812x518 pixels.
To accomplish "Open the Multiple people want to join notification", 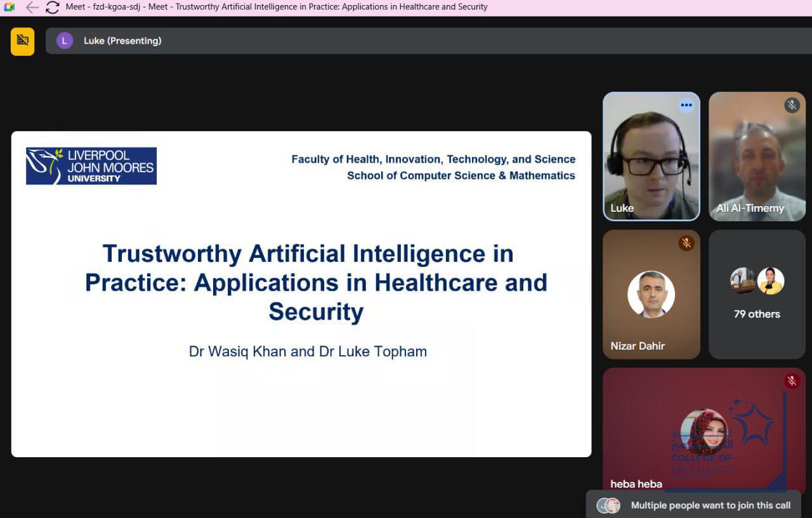I will [710, 505].
